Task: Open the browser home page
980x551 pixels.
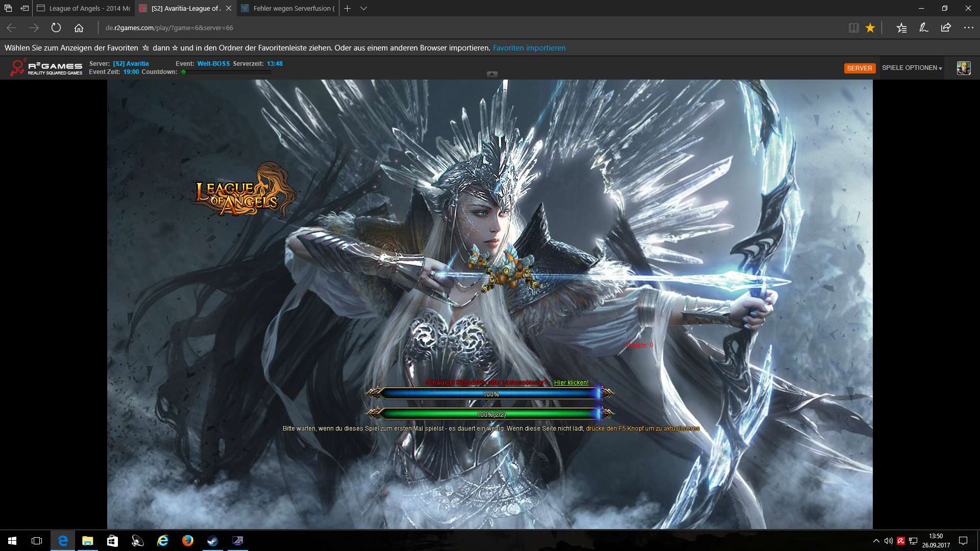Action: [79, 28]
